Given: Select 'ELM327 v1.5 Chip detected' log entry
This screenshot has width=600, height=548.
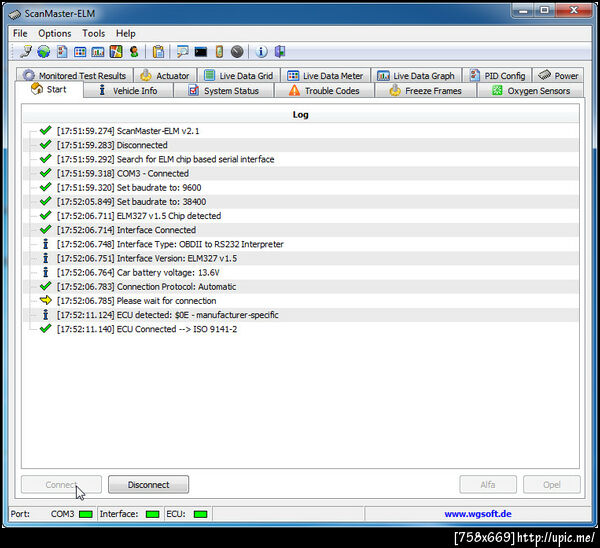Looking at the screenshot, I should (300, 216).
